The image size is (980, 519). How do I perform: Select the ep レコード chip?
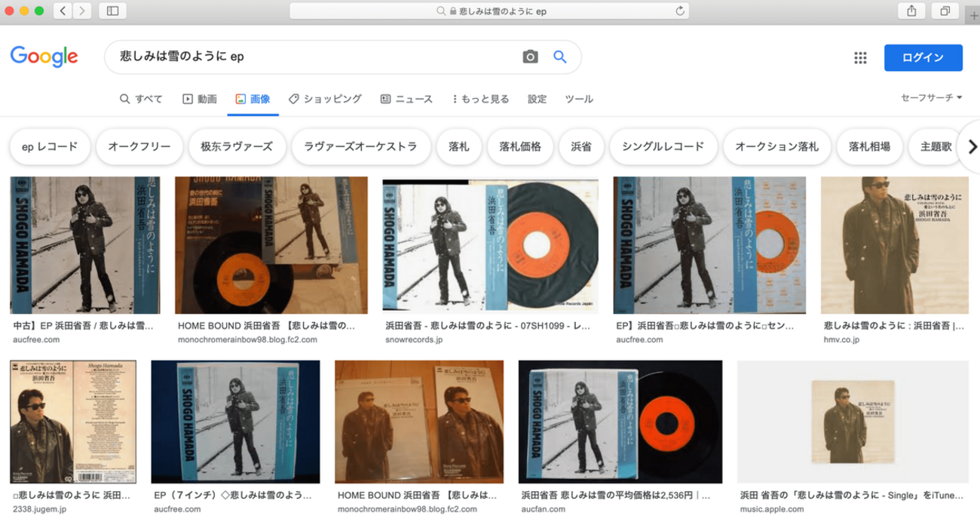[x=50, y=147]
